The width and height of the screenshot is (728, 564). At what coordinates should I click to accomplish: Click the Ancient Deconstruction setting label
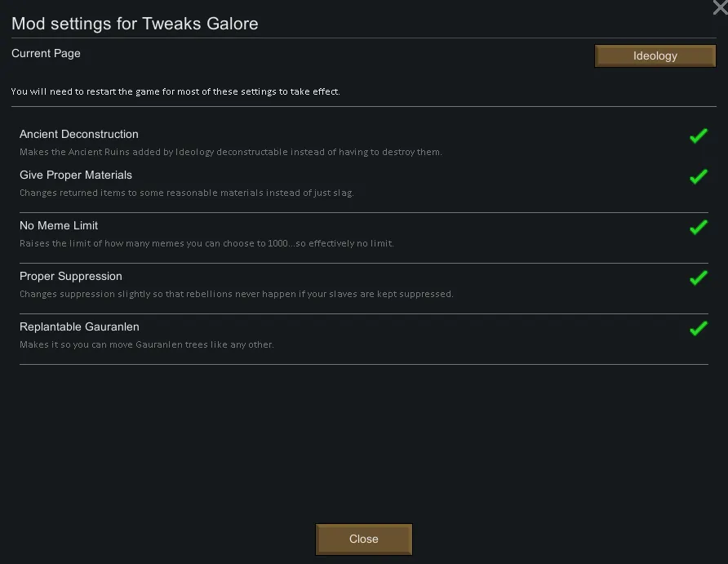click(79, 134)
